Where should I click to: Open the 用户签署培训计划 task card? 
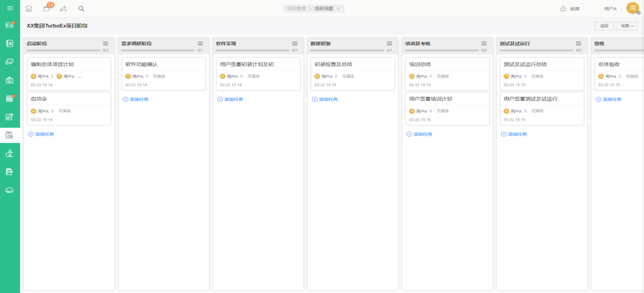[447, 108]
